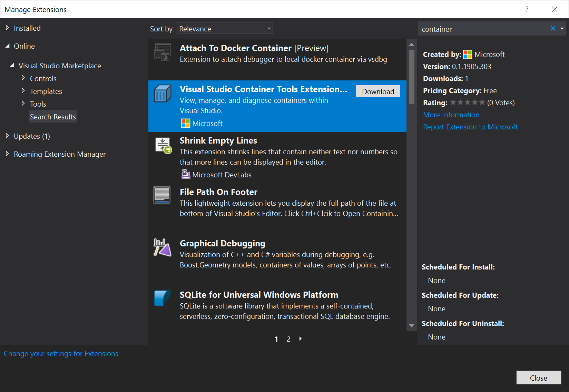This screenshot has height=392, width=569.
Task: Click the Pricing Category Free text
Action: (460, 91)
